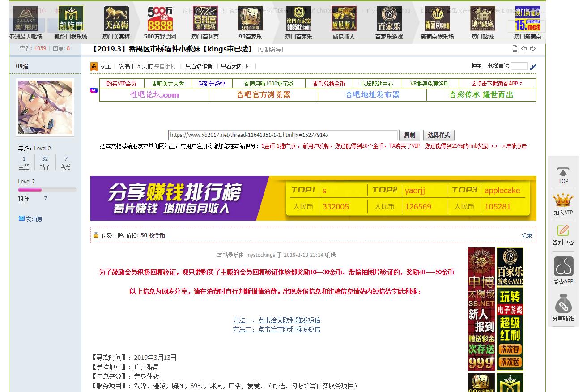Open the 记录 purchase record link
Screen dimensions: 583x392
pyautogui.click(x=527, y=235)
